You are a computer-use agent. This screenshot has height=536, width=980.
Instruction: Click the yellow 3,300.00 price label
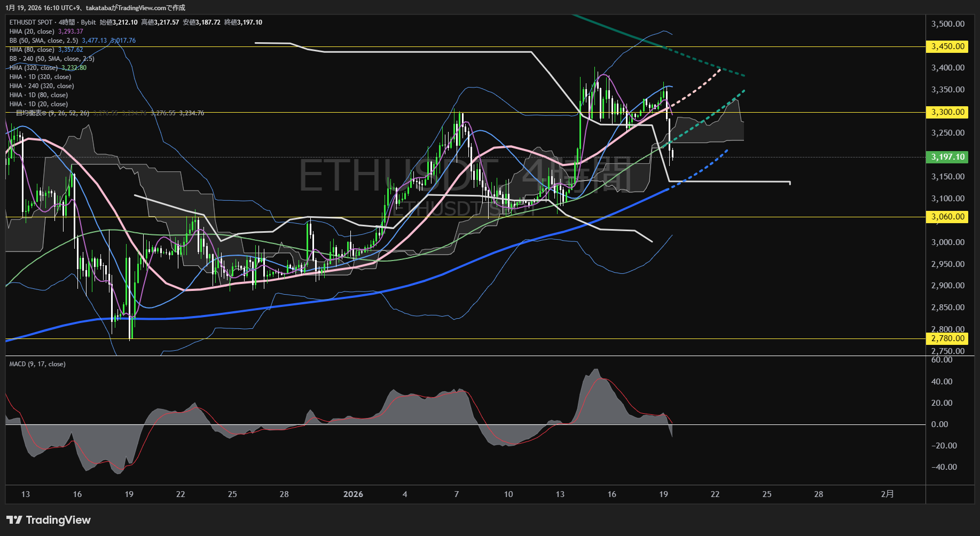948,112
